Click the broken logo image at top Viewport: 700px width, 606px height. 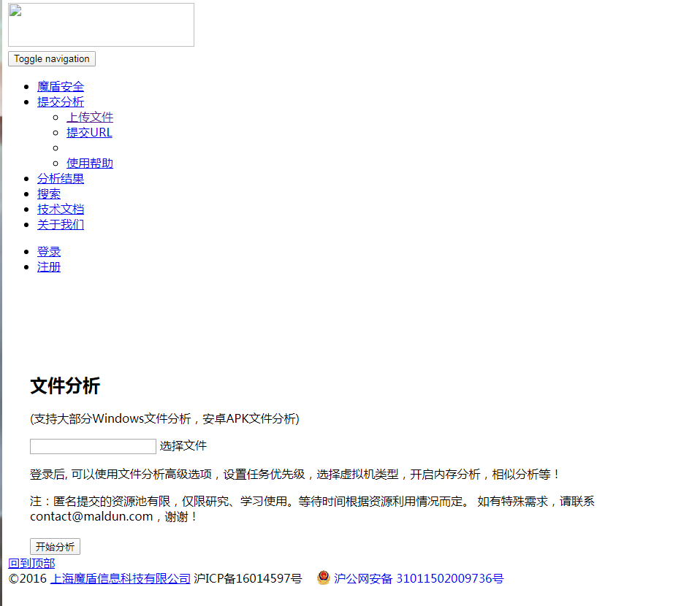(101, 25)
